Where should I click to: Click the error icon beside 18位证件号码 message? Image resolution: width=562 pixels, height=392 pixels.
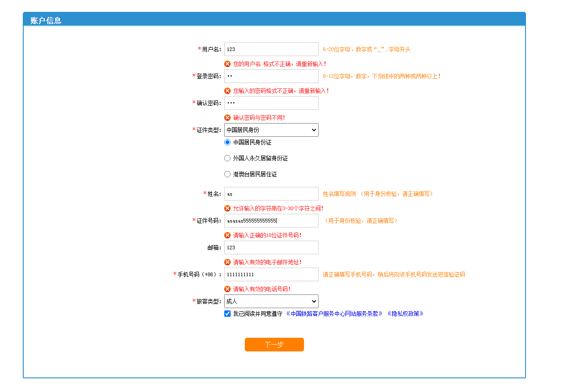pos(227,235)
